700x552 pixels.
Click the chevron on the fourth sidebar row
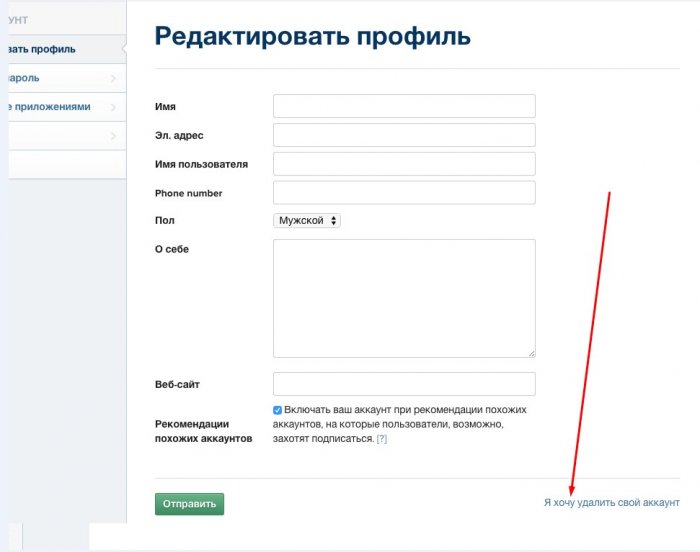coord(113,136)
